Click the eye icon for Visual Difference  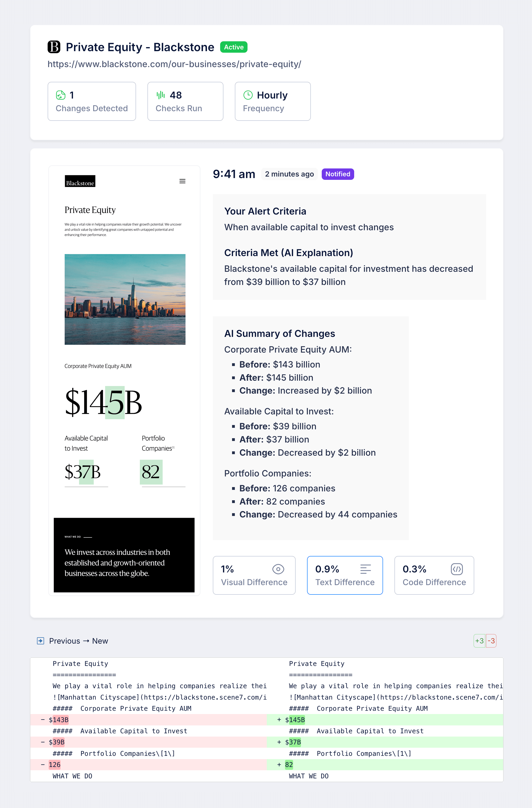tap(278, 569)
